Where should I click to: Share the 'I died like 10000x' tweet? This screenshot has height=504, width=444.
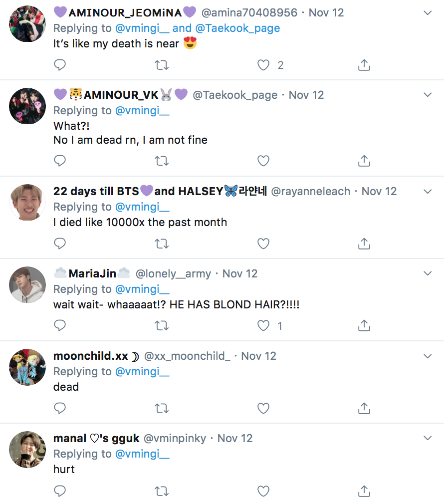(364, 244)
